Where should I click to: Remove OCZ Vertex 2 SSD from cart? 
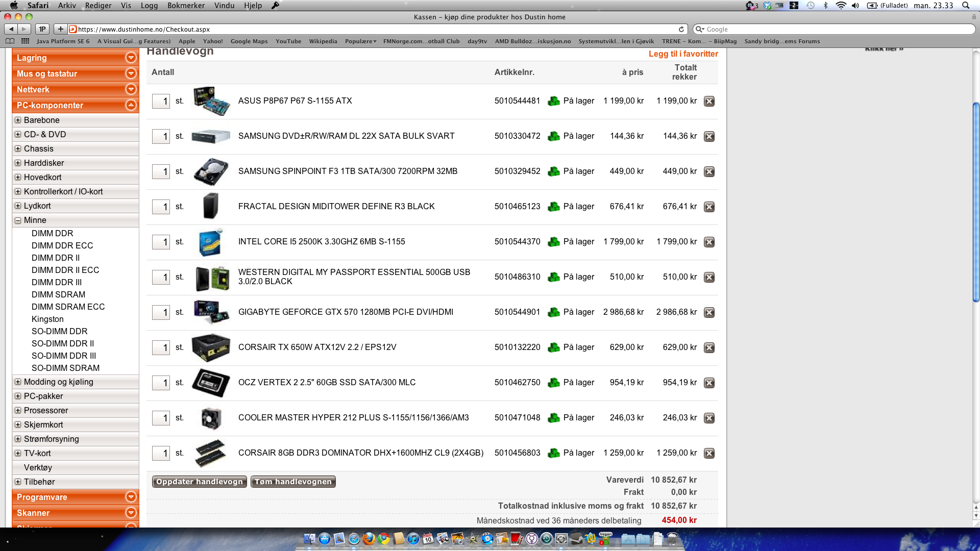click(709, 383)
